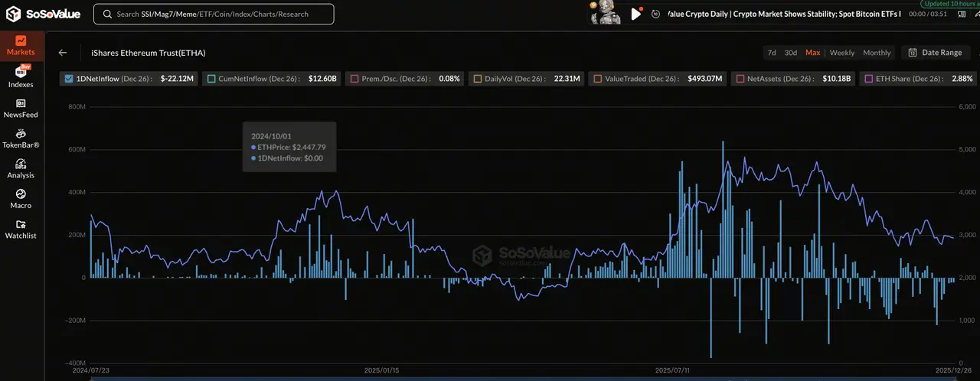Click the iShares Ethereum Trust(ETHA) title

[149, 53]
